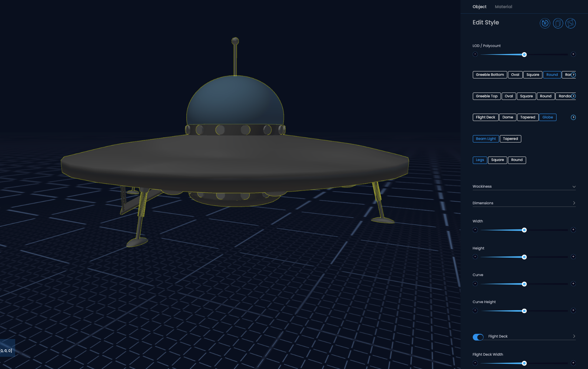Increase LOD / Polycount with the plus icon

point(573,54)
